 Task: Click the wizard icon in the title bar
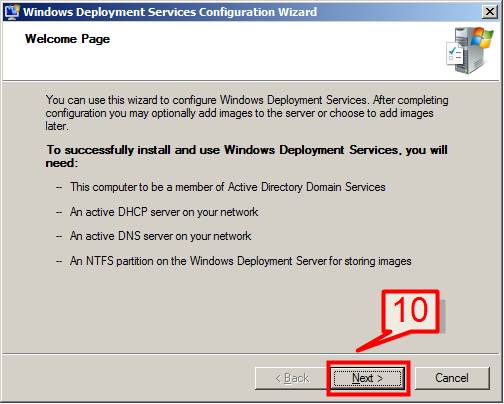(11, 12)
